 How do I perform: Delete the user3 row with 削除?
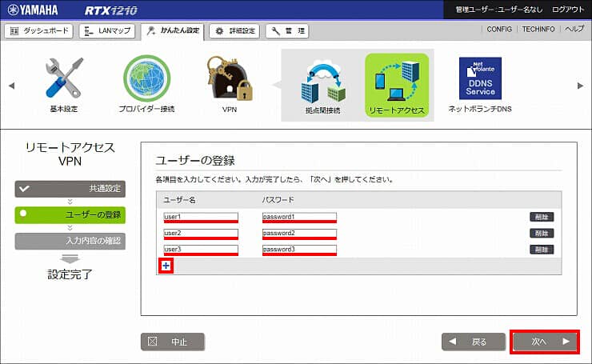pyautogui.click(x=542, y=250)
